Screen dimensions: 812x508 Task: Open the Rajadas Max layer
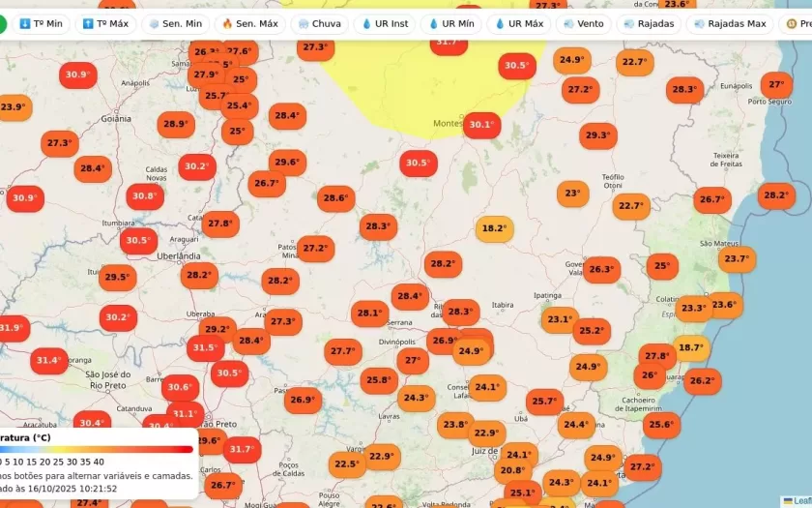[730, 23]
